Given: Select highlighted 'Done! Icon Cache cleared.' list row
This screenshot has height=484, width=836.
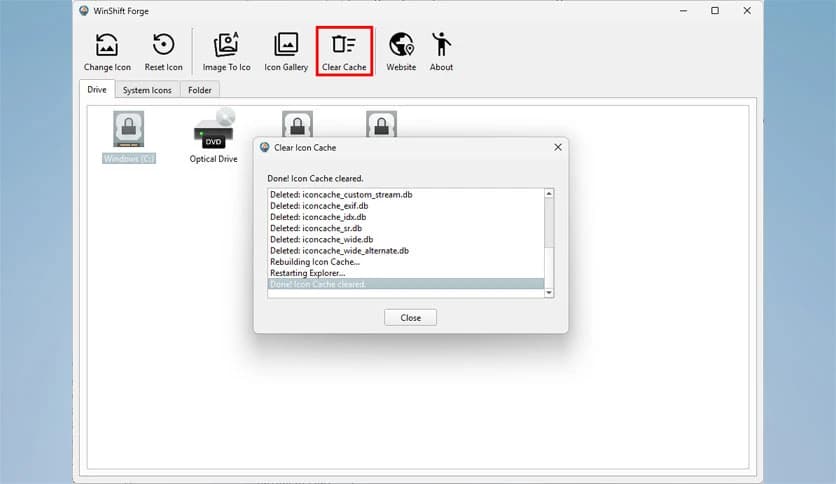Looking at the screenshot, I should click(x=405, y=284).
